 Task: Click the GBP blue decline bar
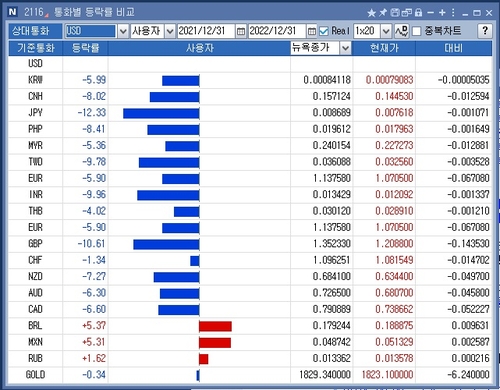coord(166,244)
